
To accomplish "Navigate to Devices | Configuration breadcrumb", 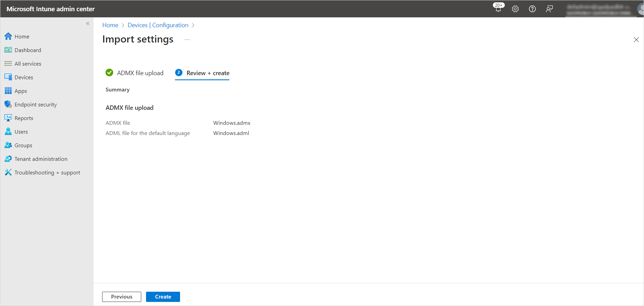I will (158, 25).
